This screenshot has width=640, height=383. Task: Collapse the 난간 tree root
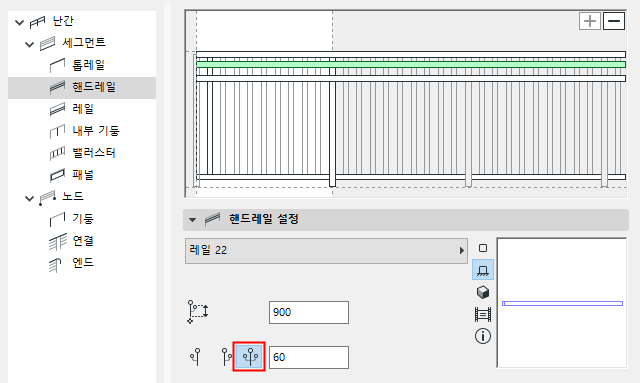(x=19, y=22)
